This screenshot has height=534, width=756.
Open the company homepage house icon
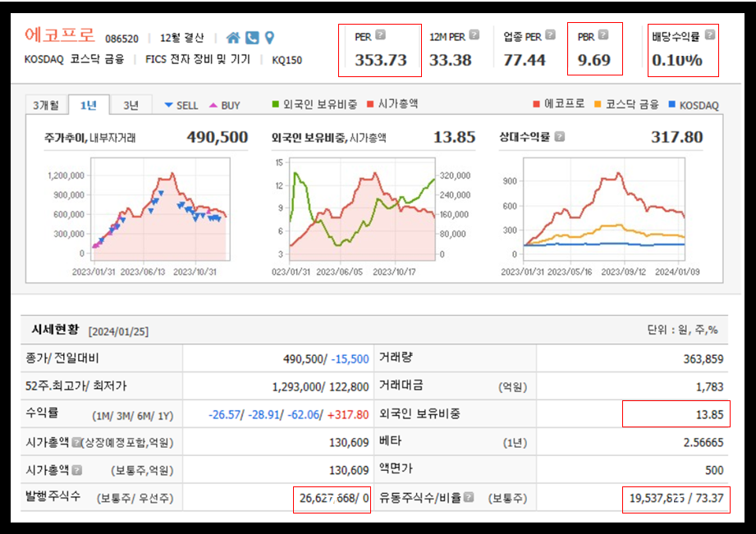(x=233, y=38)
